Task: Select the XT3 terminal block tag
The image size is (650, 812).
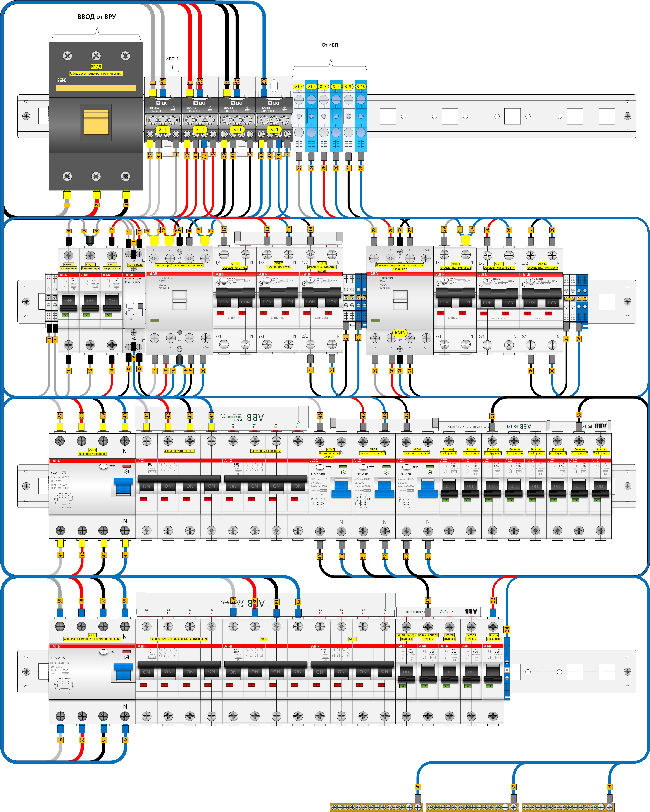Action: [237, 129]
